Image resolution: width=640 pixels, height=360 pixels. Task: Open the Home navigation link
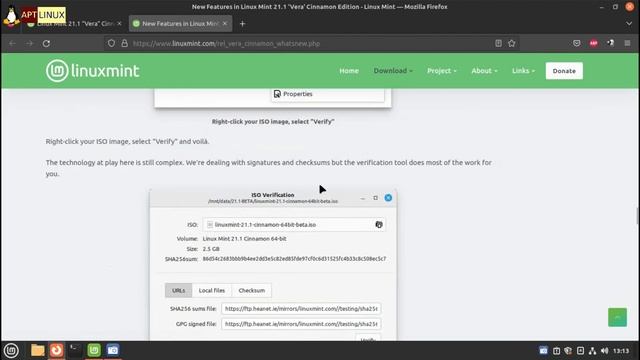349,71
